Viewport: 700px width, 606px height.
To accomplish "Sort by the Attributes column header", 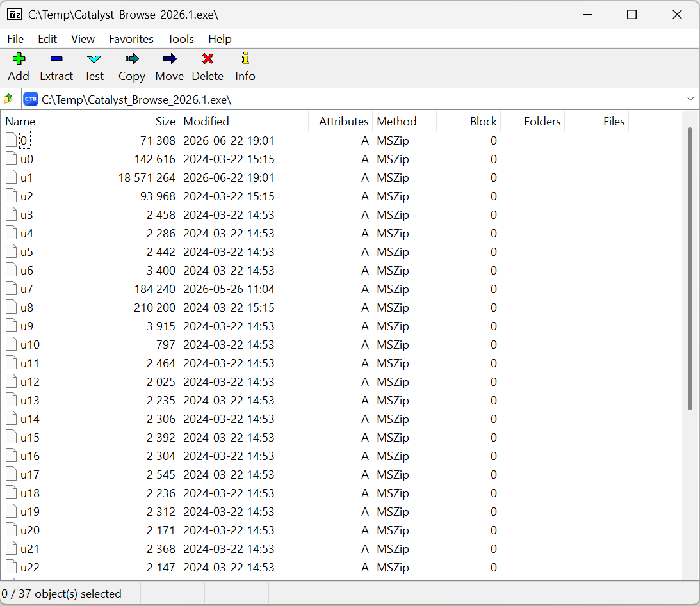I will (341, 122).
